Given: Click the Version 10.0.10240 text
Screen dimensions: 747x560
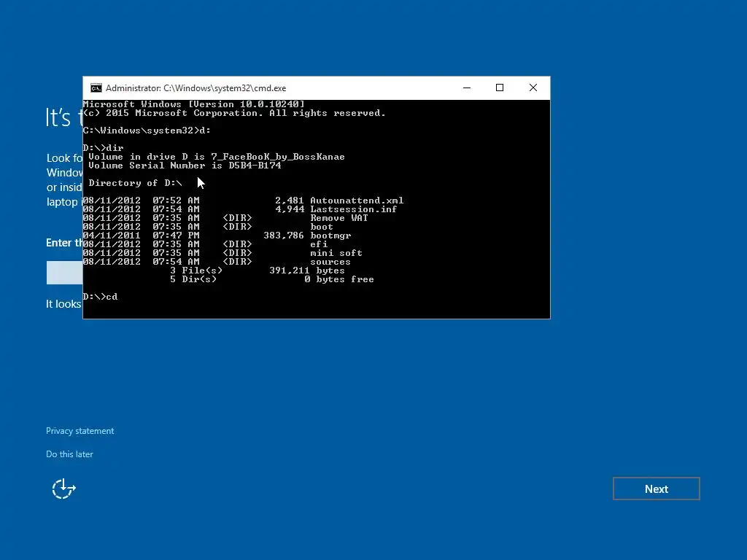Looking at the screenshot, I should point(247,104).
